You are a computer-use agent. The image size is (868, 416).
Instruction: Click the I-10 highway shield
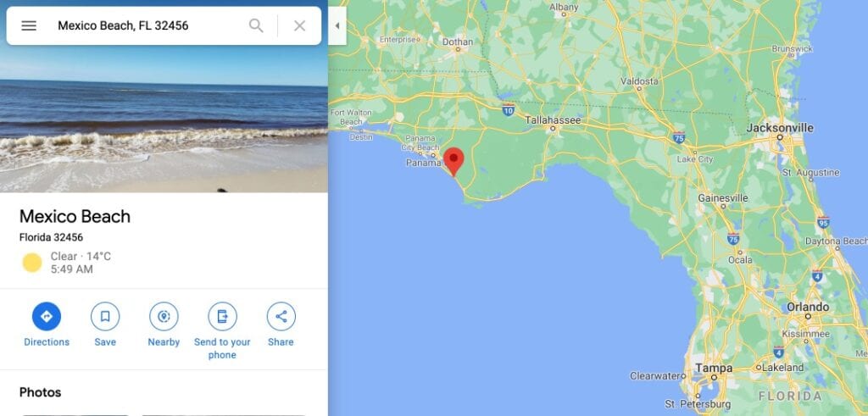[x=509, y=109]
